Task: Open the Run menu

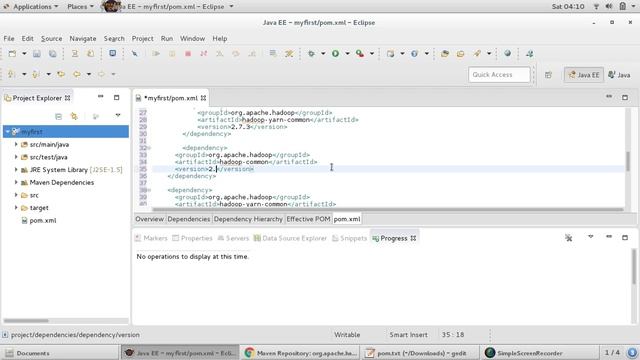Action: coord(167,38)
